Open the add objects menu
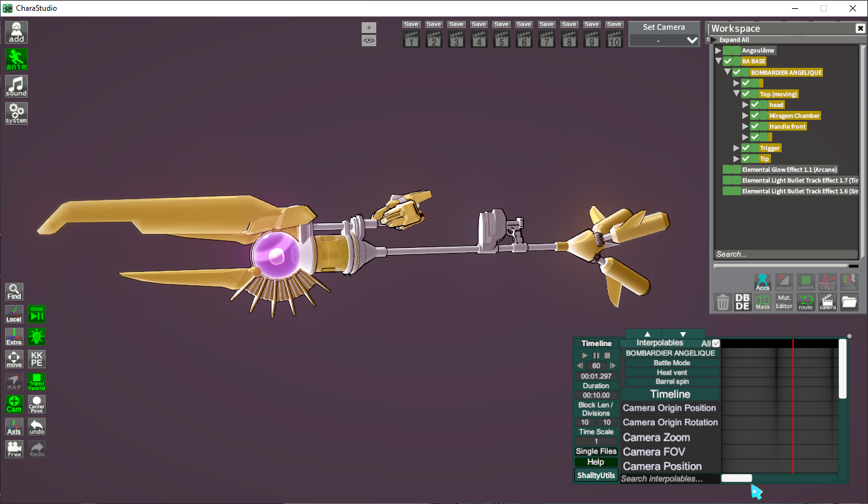 click(x=16, y=32)
